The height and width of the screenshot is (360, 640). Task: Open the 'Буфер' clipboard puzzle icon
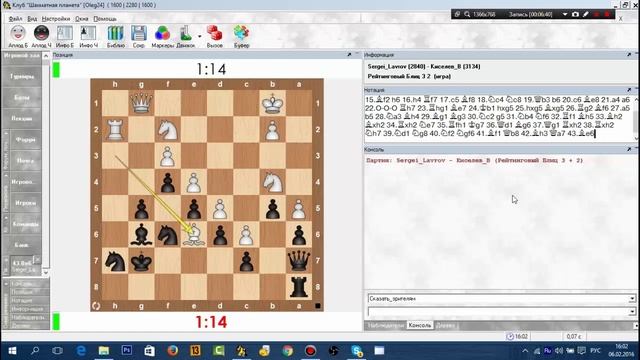pyautogui.click(x=241, y=33)
